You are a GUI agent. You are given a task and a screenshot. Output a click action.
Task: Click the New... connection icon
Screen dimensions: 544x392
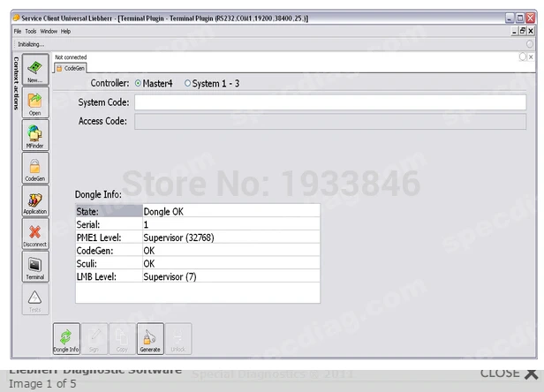35,70
